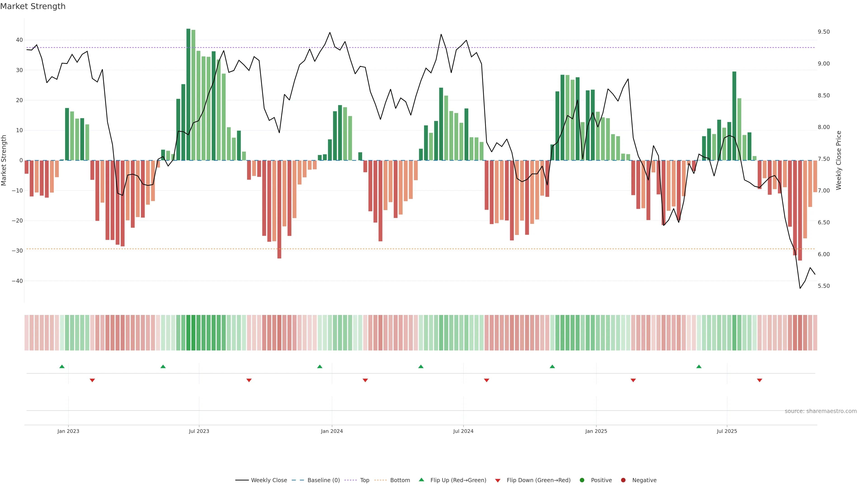Click the source: sharemaestro.com text

click(821, 411)
